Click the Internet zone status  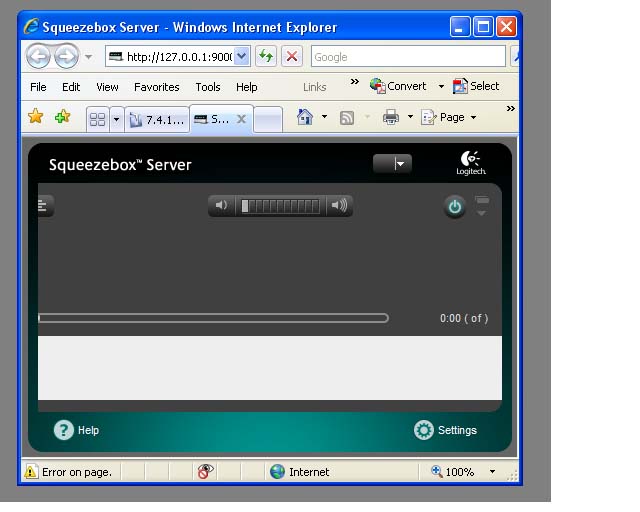[300, 472]
